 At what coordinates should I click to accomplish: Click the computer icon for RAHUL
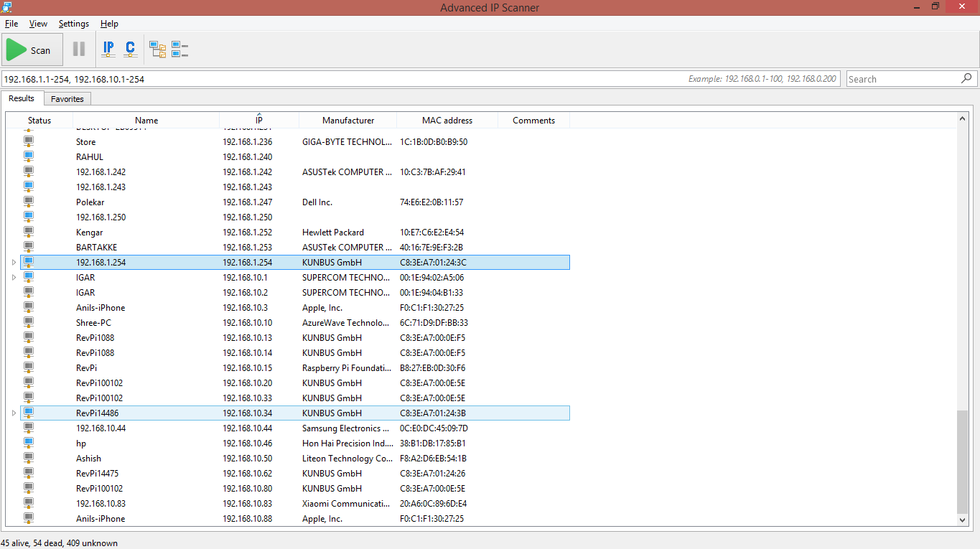coord(29,157)
